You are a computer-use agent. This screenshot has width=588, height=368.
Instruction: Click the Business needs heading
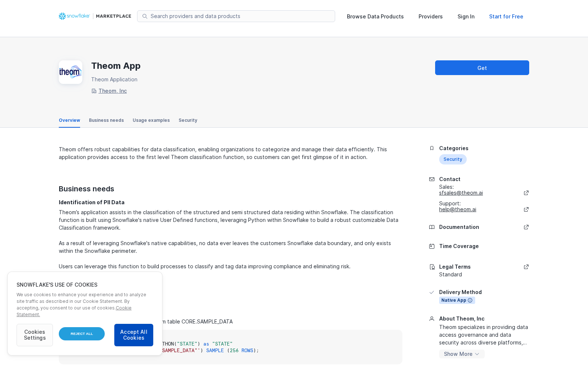click(x=86, y=189)
